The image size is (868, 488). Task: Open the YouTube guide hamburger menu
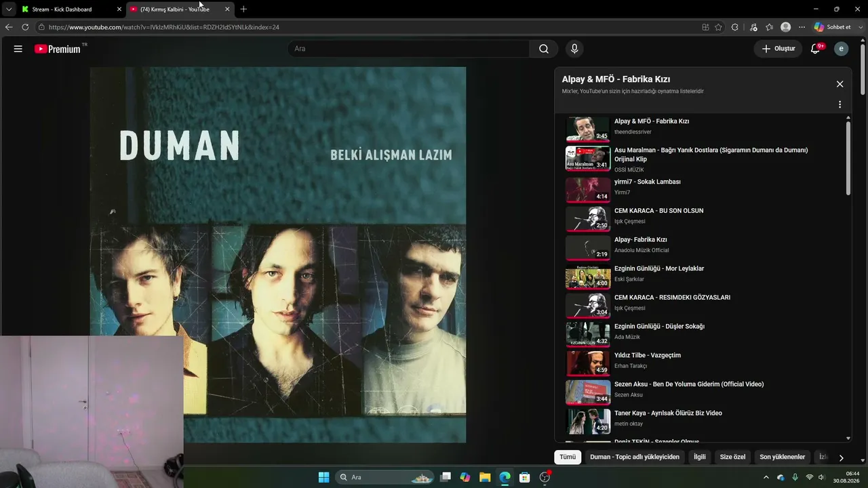click(18, 49)
